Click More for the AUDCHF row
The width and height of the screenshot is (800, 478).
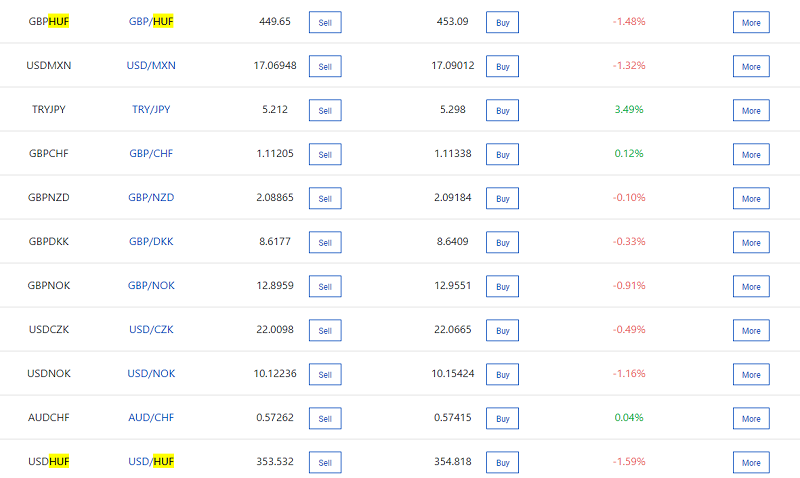click(x=751, y=418)
